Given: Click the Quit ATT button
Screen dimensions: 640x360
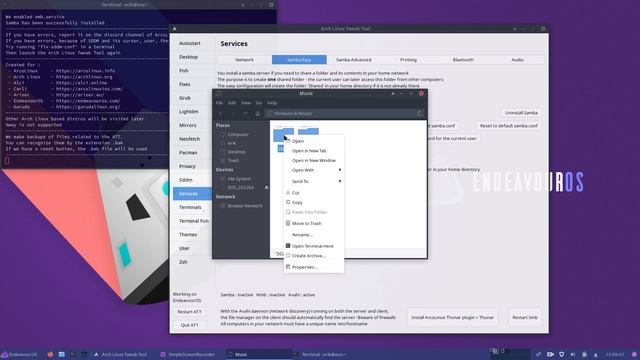Looking at the screenshot, I should click(x=189, y=325).
